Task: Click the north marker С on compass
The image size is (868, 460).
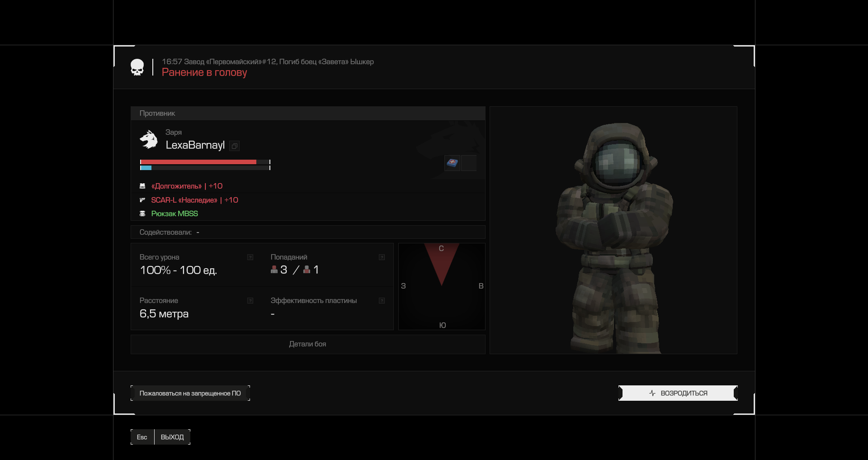Action: 441,248
